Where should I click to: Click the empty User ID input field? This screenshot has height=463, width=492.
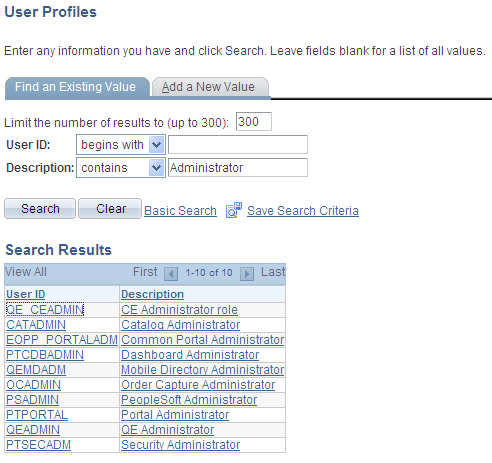pos(238,145)
